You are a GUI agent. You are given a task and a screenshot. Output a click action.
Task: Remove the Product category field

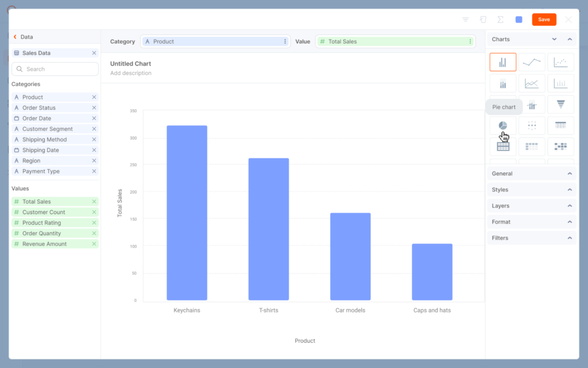click(x=94, y=97)
